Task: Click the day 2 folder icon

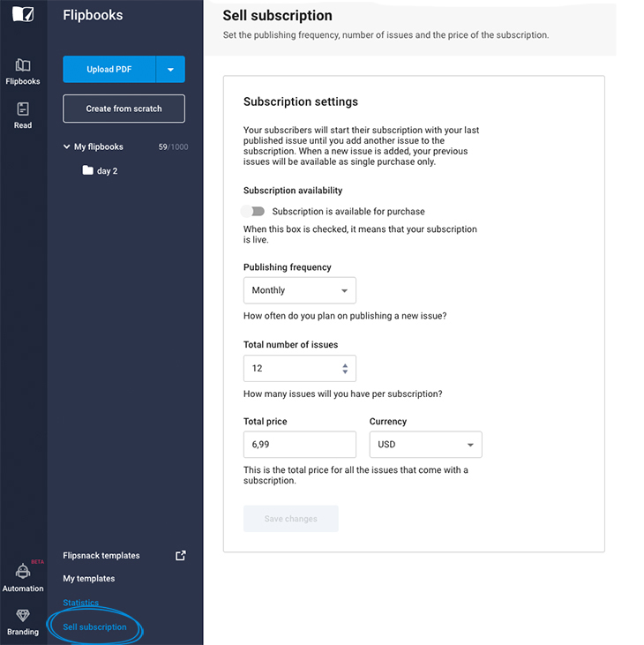Action: coord(87,170)
